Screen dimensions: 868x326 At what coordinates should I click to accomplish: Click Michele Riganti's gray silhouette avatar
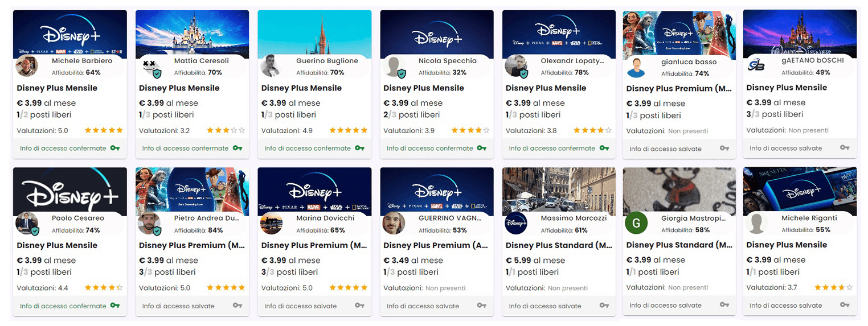(x=756, y=223)
